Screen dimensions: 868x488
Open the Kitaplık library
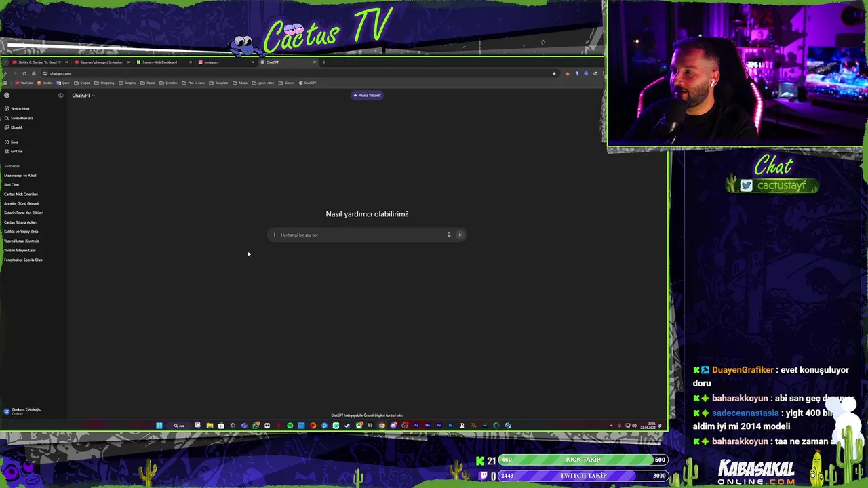click(x=14, y=127)
